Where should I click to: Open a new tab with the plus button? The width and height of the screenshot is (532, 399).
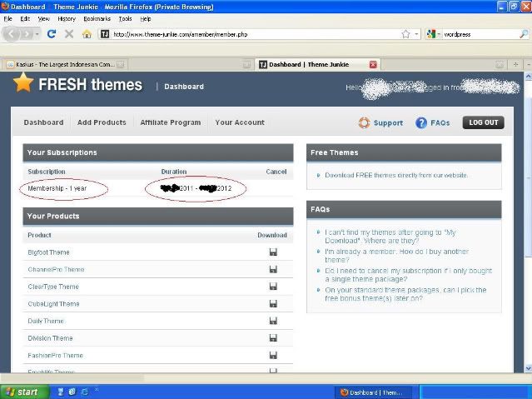pyautogui.click(x=515, y=64)
